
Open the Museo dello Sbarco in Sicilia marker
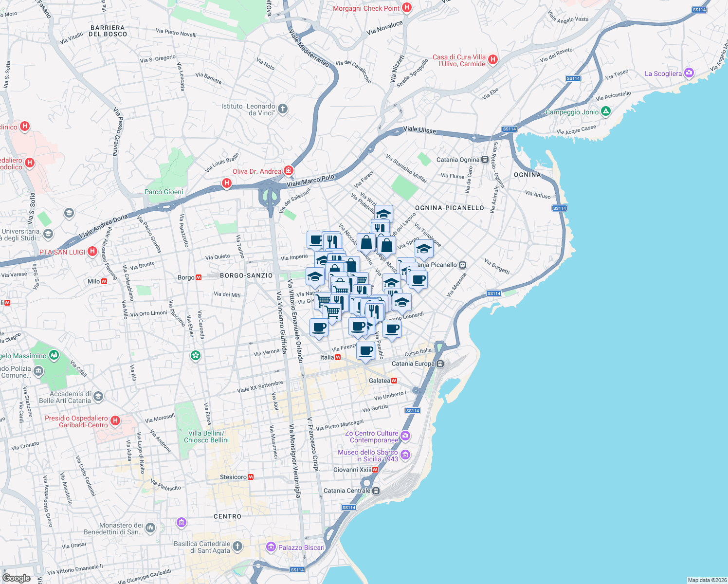tap(405, 455)
